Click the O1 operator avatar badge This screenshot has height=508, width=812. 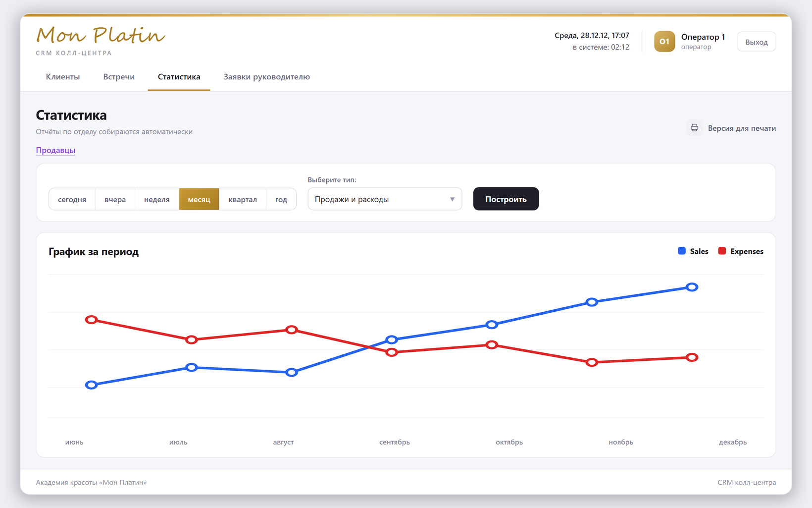click(664, 42)
